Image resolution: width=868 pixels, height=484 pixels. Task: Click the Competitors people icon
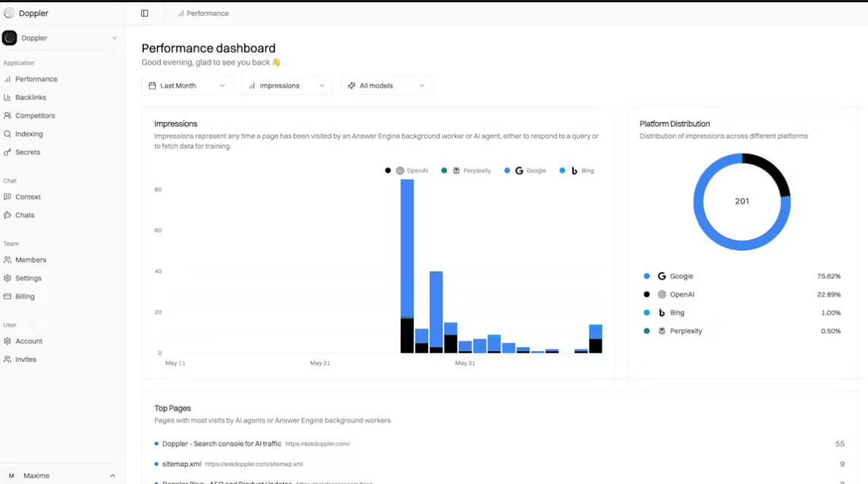tap(7, 116)
